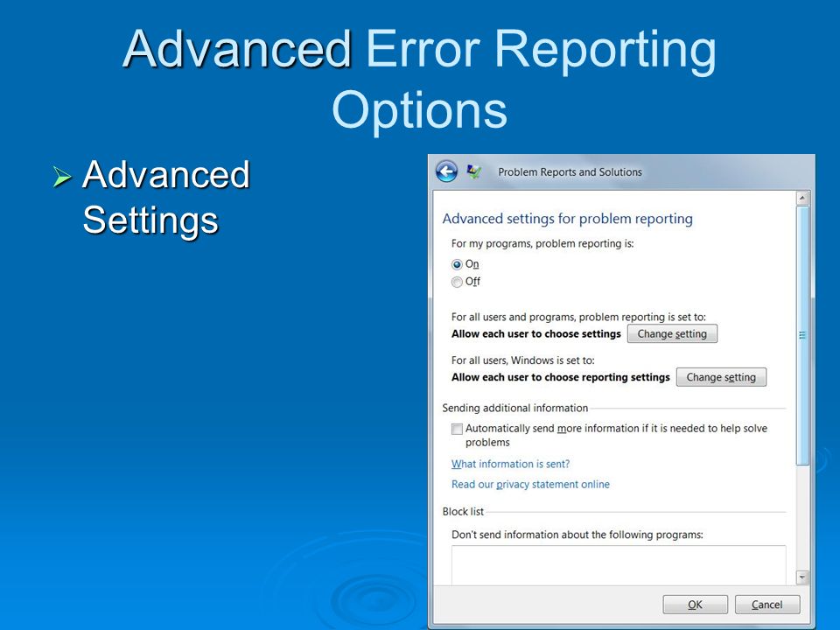Viewport: 840px width, 630px height.
Task: Click the vertical scrollbar thumb
Action: tap(802, 335)
